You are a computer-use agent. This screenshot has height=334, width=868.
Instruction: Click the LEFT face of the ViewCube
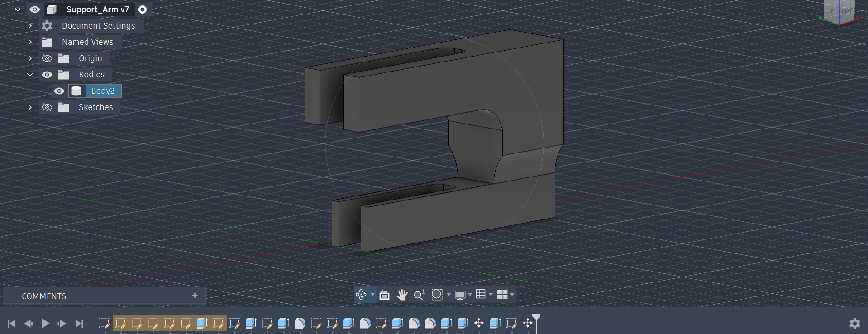pos(831,11)
